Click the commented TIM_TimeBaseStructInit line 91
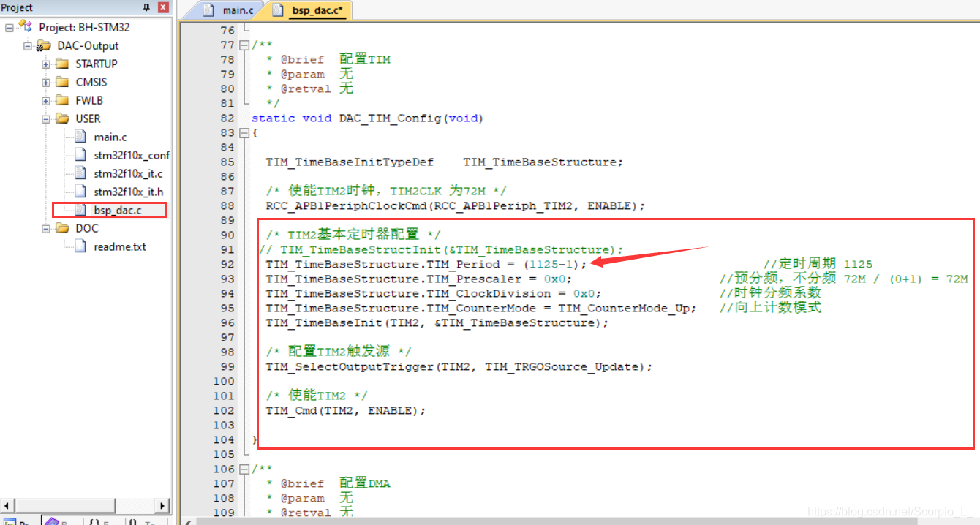Screen dimensions: 980x525 point(442,249)
